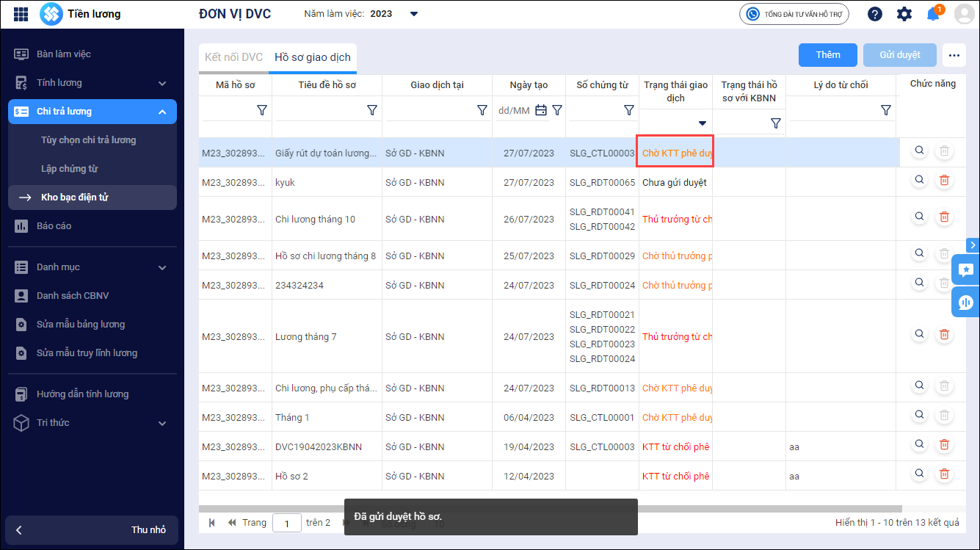Open the help question mark icon
980x550 pixels.
874,14
